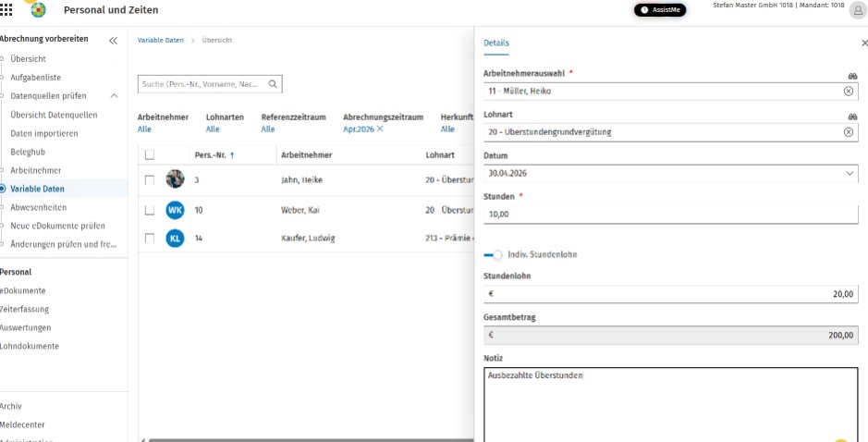Screen dimensions: 868x442
Task: Open the Referenzzeitraum filter set to Alle
Action: pos(268,129)
